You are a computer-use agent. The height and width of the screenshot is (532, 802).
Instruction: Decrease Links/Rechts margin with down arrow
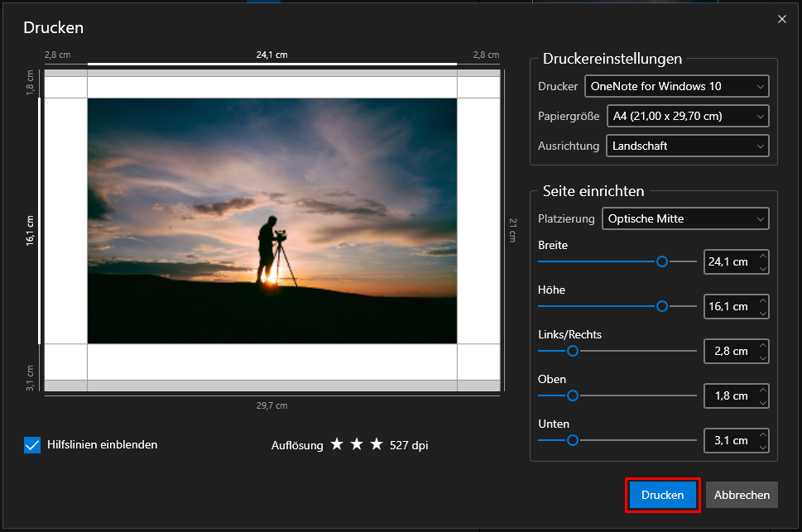[763, 357]
